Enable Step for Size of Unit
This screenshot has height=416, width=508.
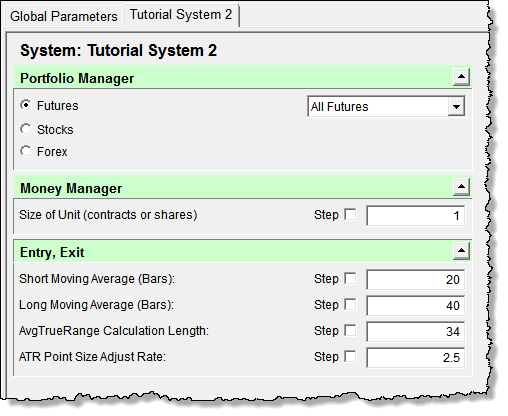350,214
